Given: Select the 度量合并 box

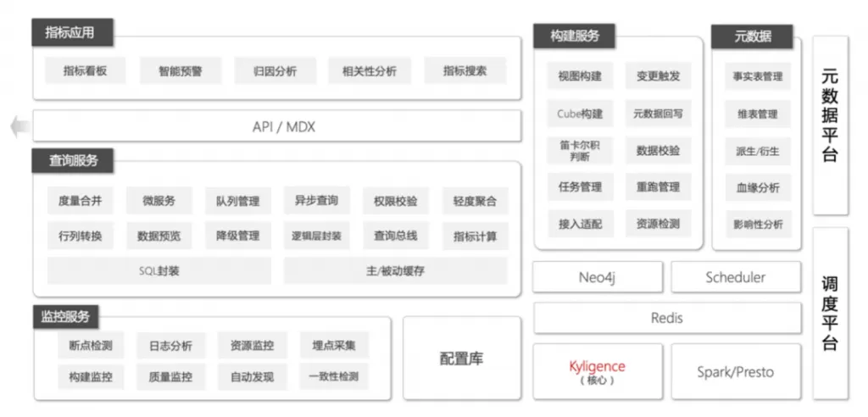Looking at the screenshot, I should [80, 201].
